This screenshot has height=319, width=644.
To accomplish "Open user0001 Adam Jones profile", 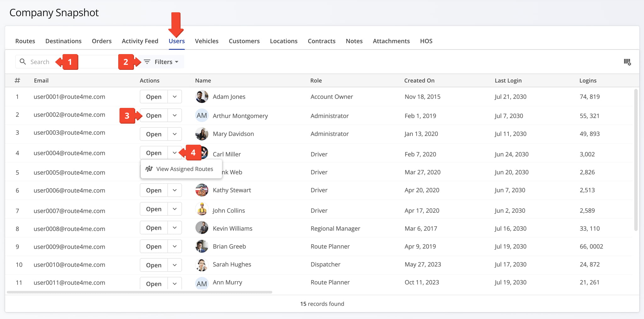I will (154, 97).
